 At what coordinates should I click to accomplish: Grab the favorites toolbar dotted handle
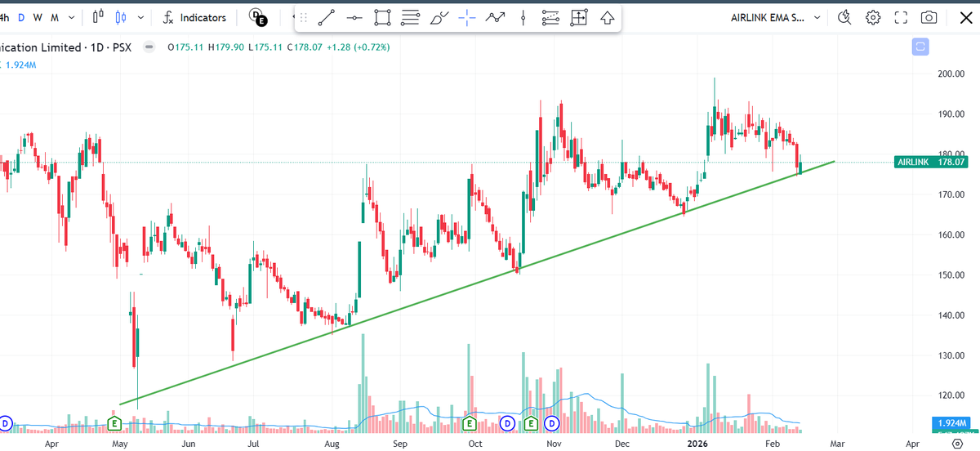pos(304,17)
